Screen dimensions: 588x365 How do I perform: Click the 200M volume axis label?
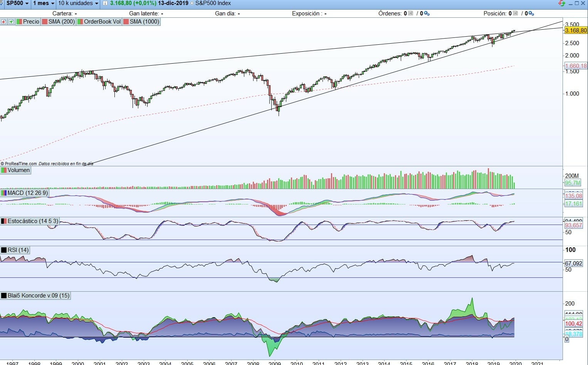coord(572,176)
